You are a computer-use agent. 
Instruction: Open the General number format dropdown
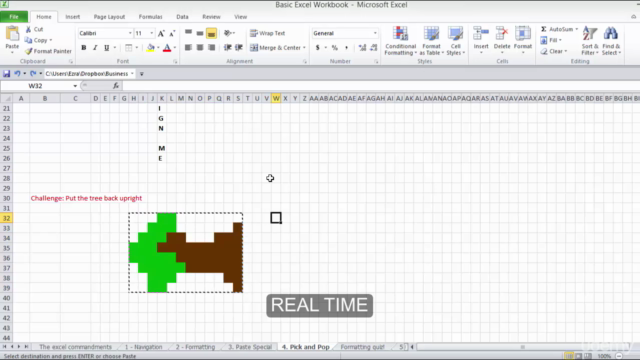click(375, 33)
